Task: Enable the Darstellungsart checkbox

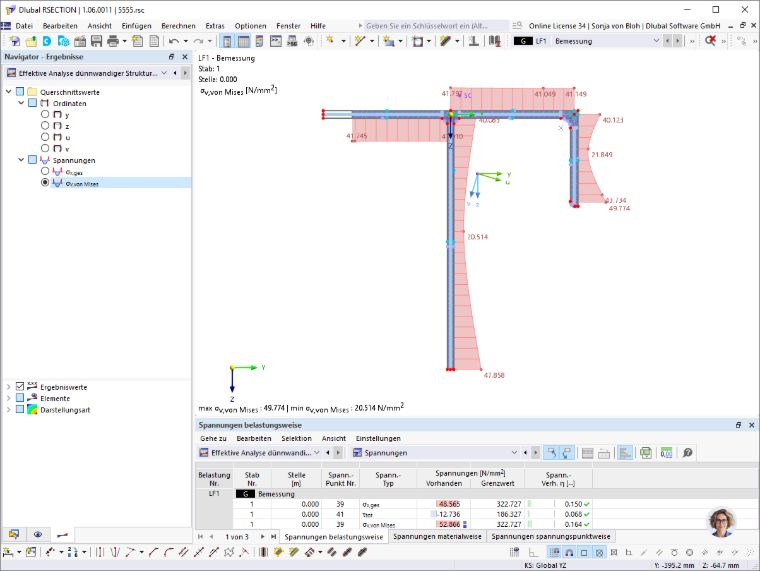Action: (20, 409)
